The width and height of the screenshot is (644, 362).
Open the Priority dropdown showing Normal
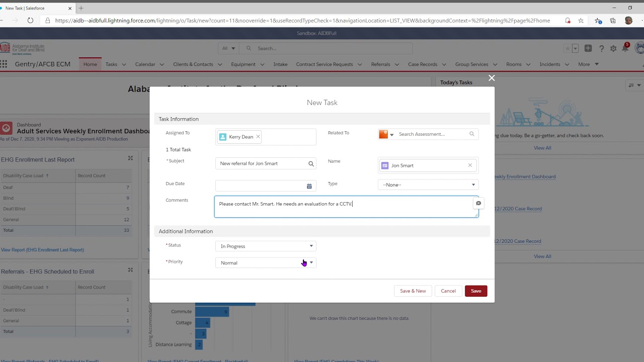(x=266, y=262)
